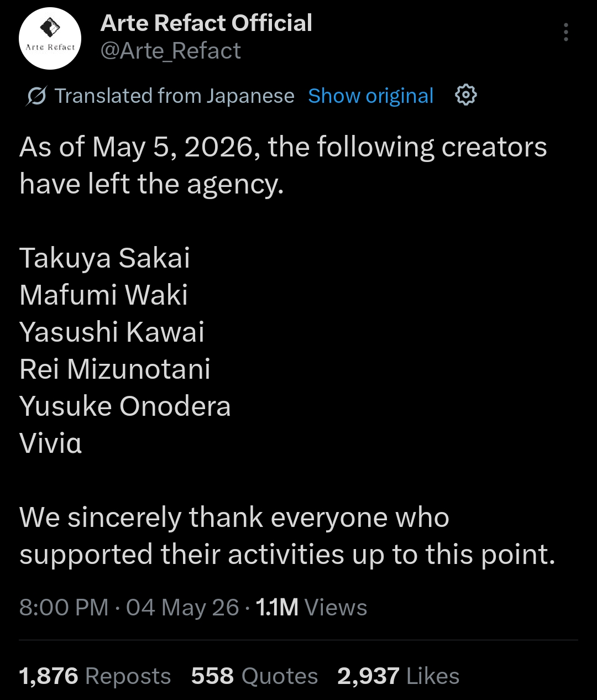View the 2,937 Likes list
Screen dimensions: 597x700
click(399, 676)
